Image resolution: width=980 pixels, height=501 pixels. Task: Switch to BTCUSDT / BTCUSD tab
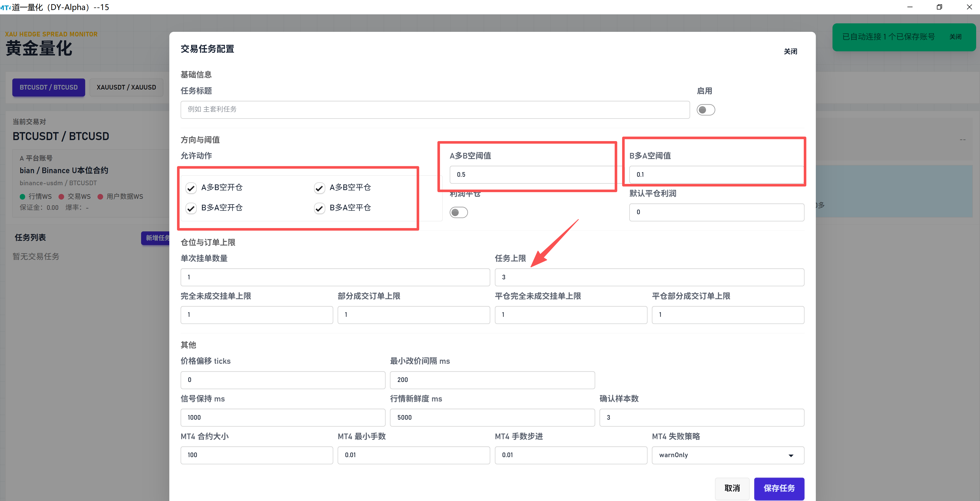(49, 87)
